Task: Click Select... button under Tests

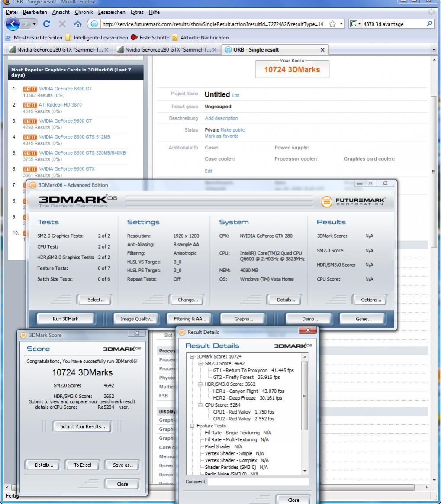Action: coord(94,300)
